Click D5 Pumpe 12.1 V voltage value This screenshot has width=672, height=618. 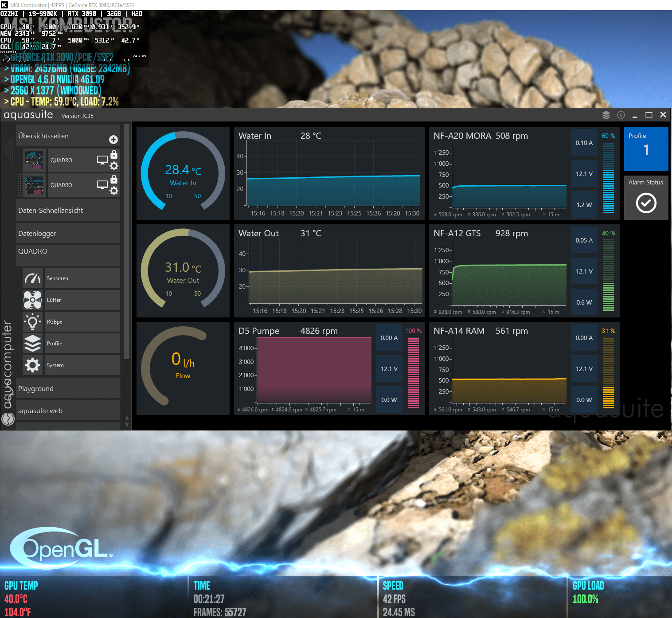(389, 369)
